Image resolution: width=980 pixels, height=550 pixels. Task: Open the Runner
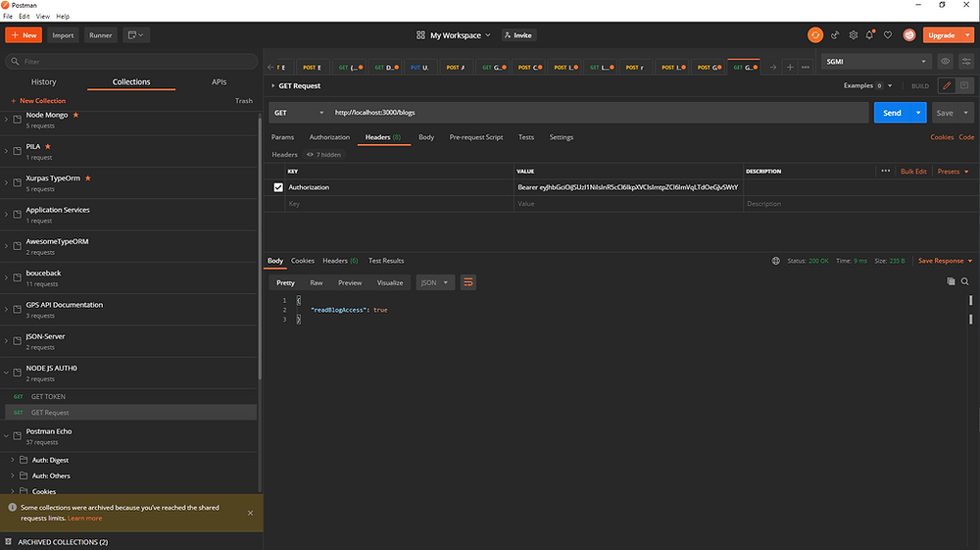100,35
